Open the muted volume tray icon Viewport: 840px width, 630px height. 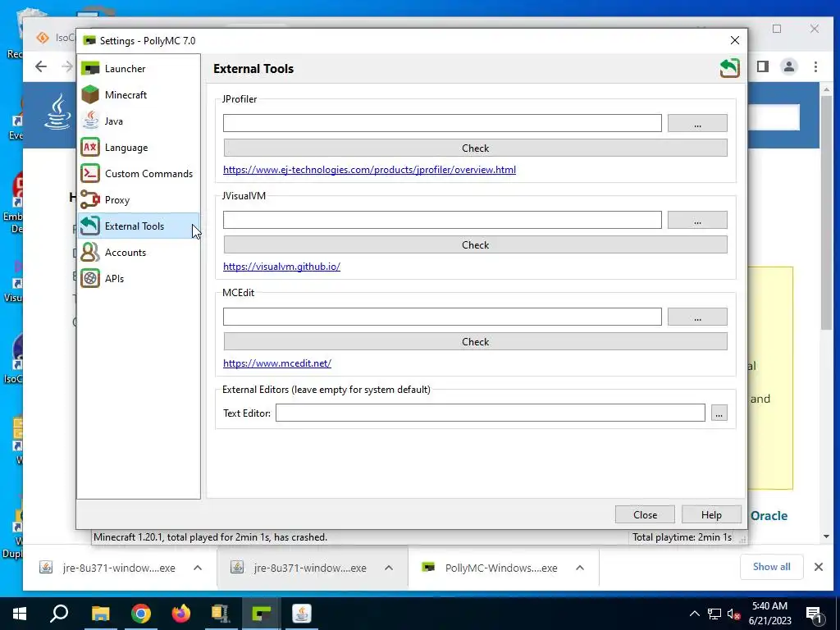click(x=733, y=614)
